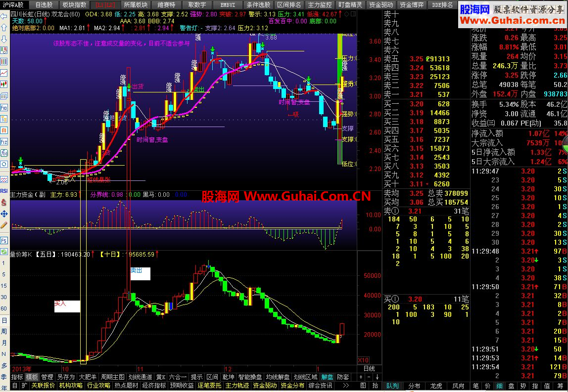Select the pencil drawing tool icon
This screenshot has width=568, height=392.
tap(4, 225)
